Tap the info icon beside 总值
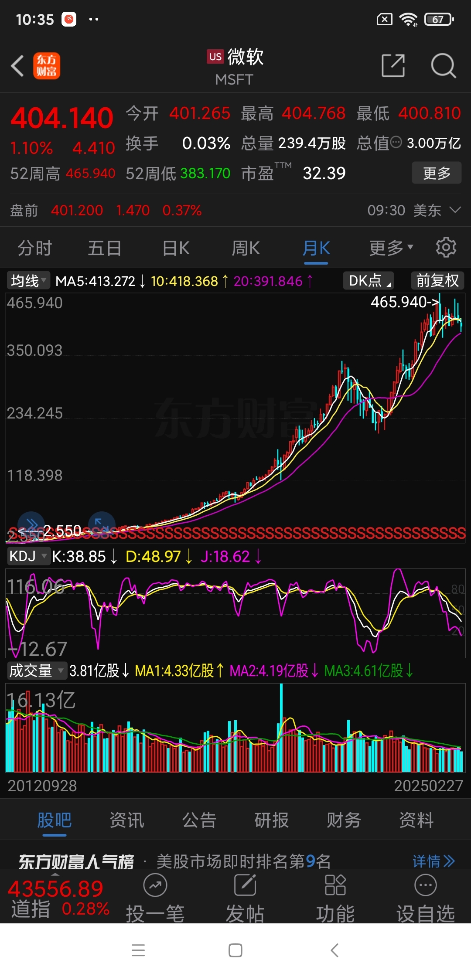471x980 pixels. 396,142
